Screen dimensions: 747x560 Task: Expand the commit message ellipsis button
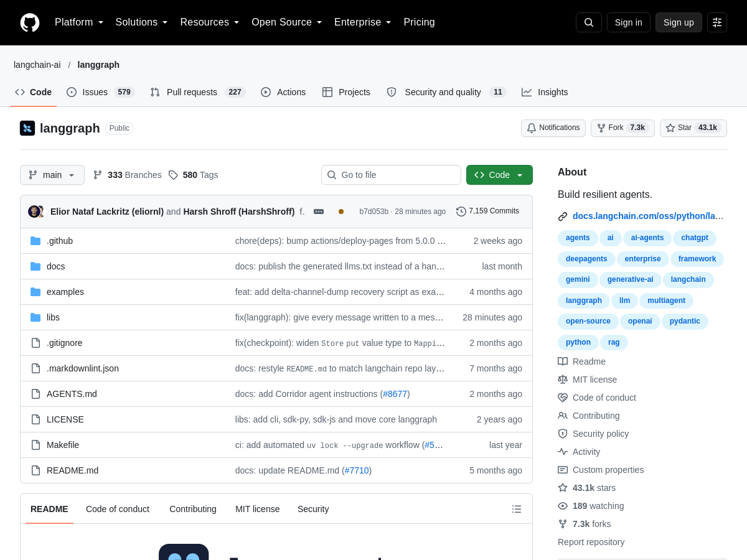pyautogui.click(x=319, y=212)
